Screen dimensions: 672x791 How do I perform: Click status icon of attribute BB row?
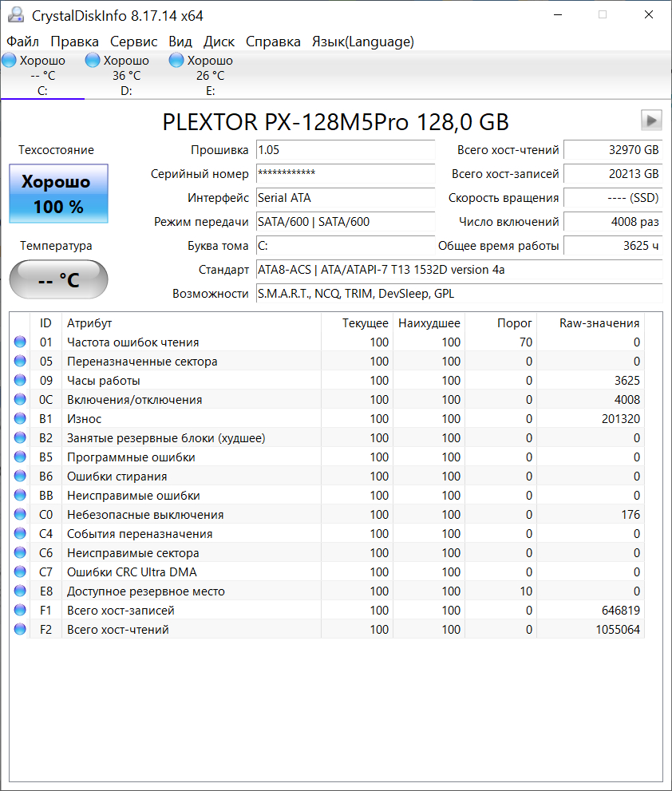[20, 495]
